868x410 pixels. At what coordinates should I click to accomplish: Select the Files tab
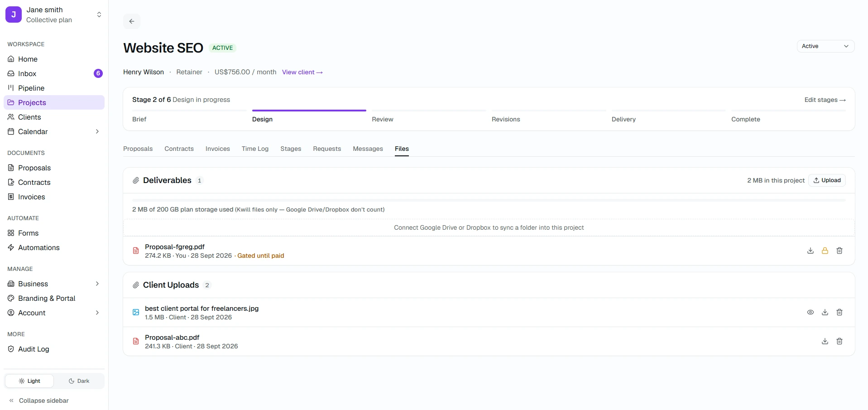402,149
